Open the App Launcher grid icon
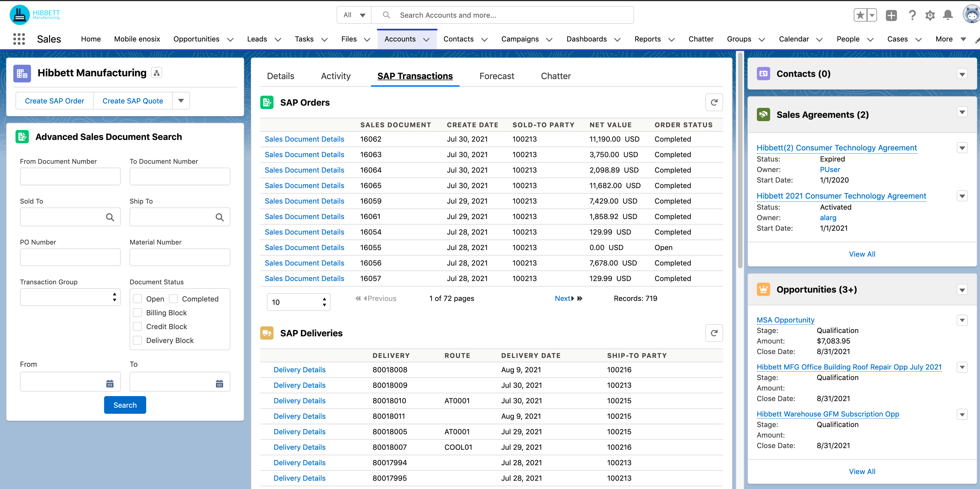 tap(19, 39)
